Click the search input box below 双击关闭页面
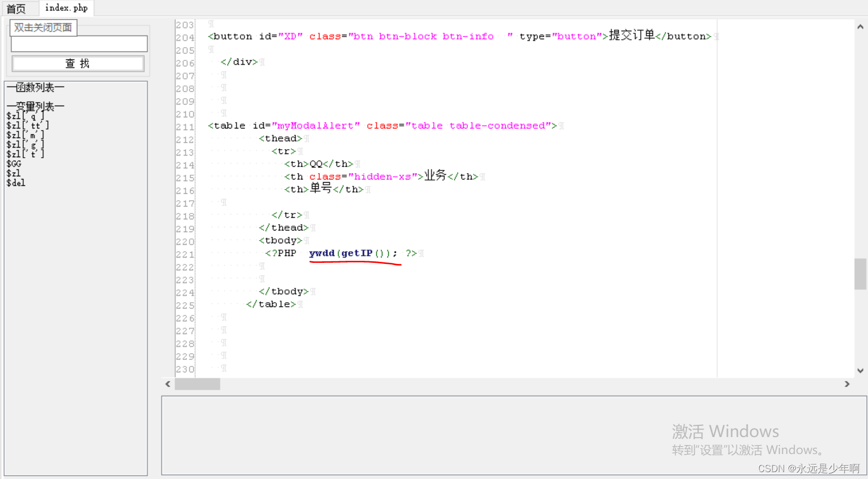This screenshot has height=479, width=868. tap(79, 44)
